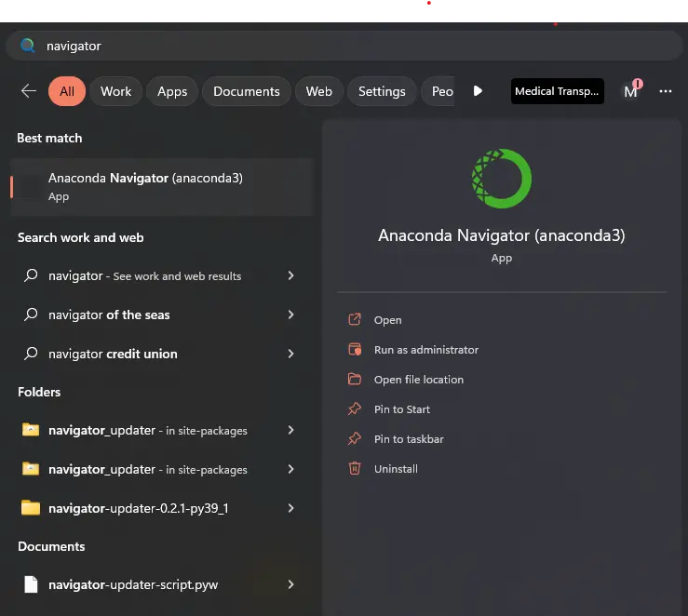Choose Run as administrator

[426, 350]
